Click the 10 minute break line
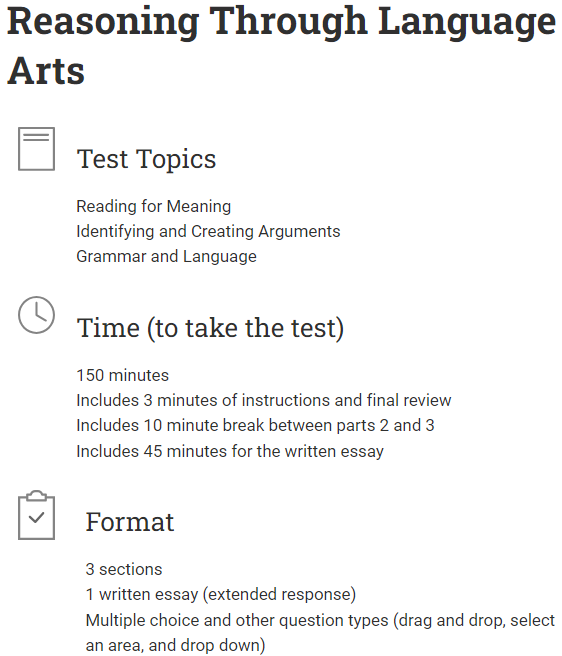 point(255,425)
